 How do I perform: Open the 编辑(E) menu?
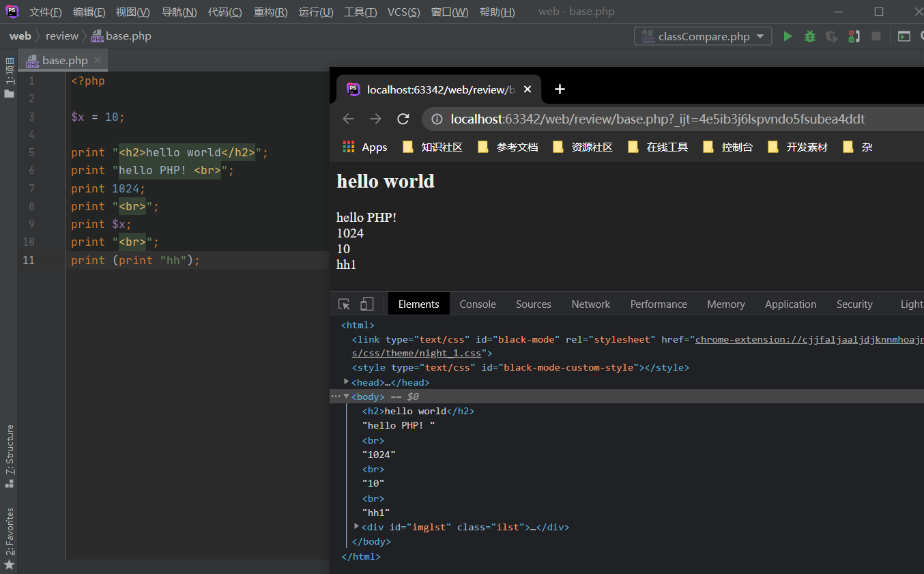point(89,12)
